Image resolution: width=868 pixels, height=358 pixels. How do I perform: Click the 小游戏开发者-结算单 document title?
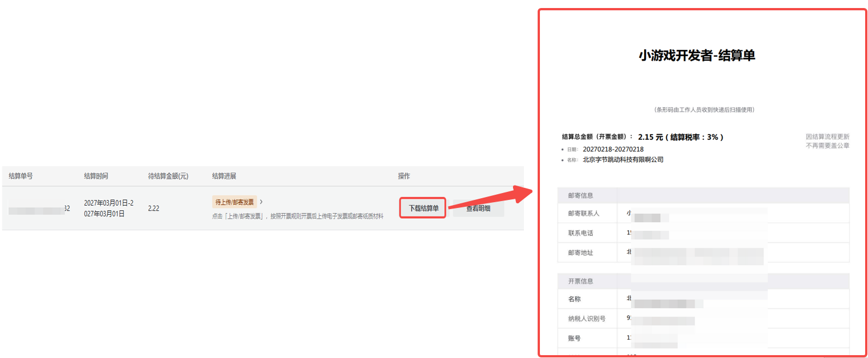(697, 56)
